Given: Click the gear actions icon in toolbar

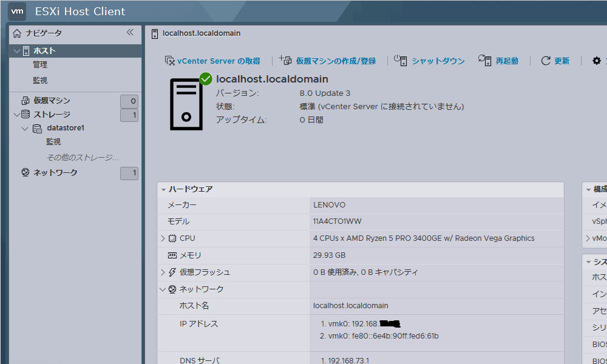Looking at the screenshot, I should (596, 61).
